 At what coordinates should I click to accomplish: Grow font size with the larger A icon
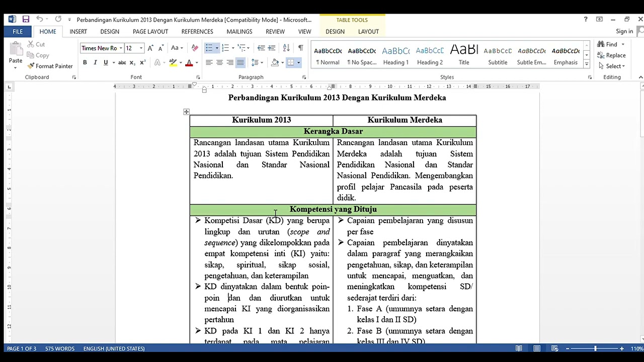[150, 48]
